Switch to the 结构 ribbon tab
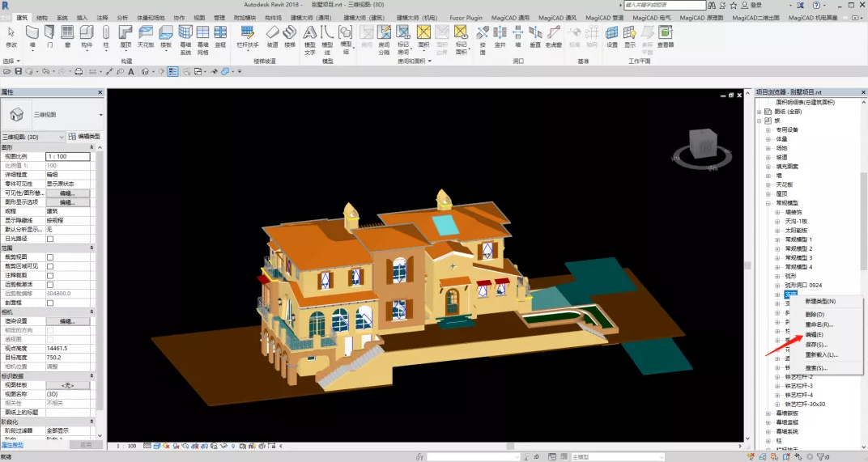 point(42,16)
